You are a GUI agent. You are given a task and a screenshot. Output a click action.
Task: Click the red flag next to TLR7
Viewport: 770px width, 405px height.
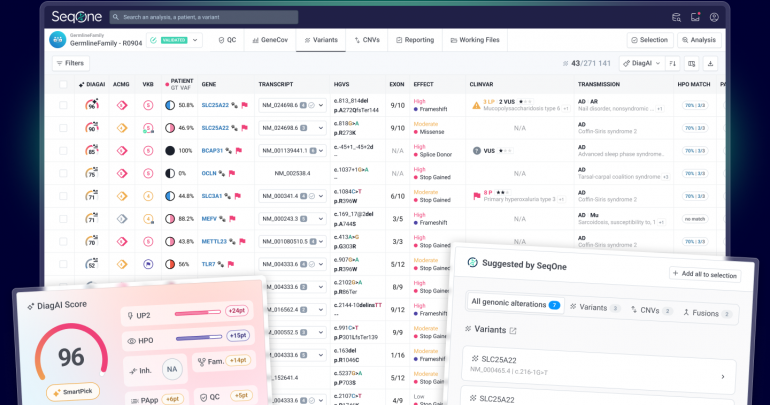[231, 264]
